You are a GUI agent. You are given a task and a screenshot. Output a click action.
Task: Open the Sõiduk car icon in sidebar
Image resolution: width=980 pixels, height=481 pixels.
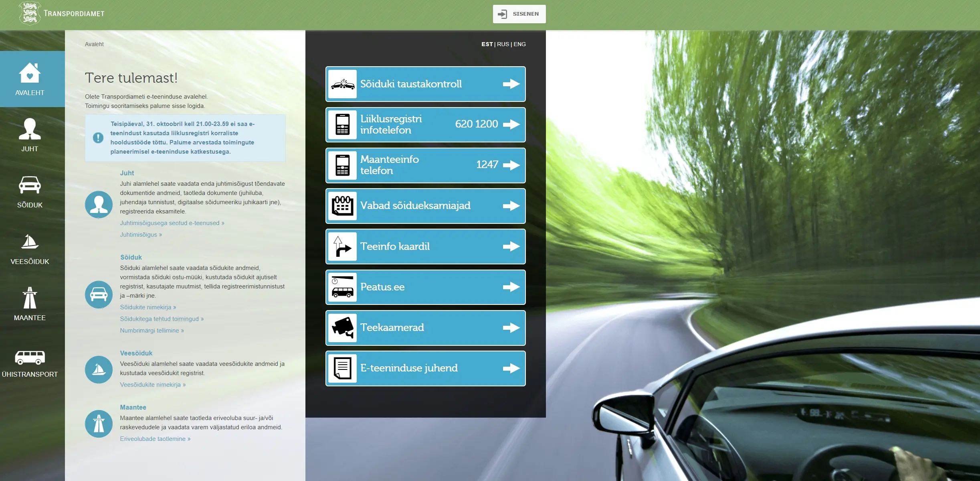pyautogui.click(x=30, y=185)
